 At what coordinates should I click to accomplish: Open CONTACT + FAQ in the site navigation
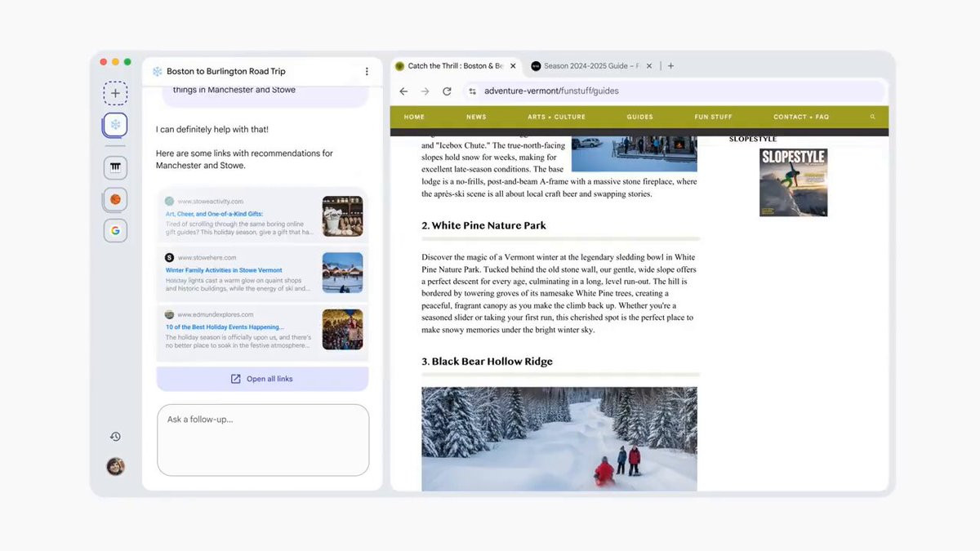pyautogui.click(x=801, y=117)
